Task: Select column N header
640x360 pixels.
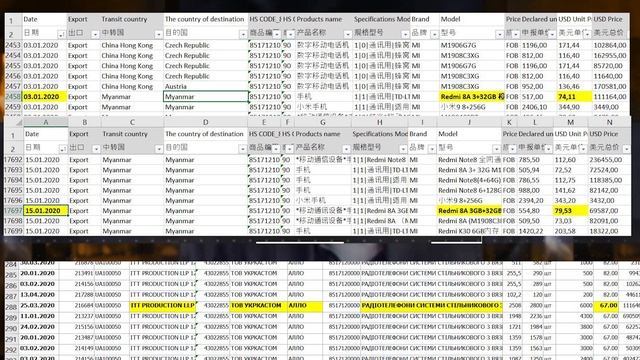Action: (x=609, y=122)
